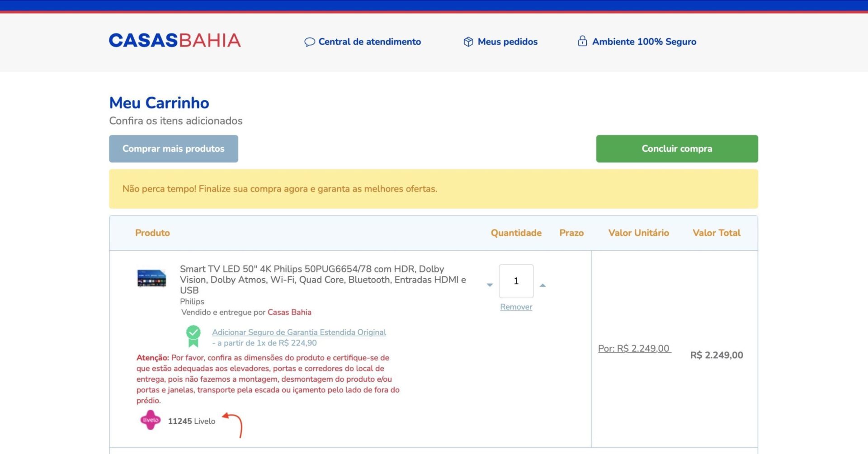Screen dimensions: 868x454
Task: Click the Produto column header
Action: pyautogui.click(x=152, y=233)
